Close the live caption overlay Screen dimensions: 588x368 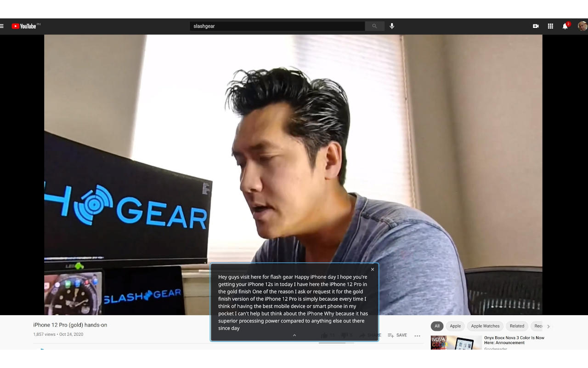click(373, 270)
